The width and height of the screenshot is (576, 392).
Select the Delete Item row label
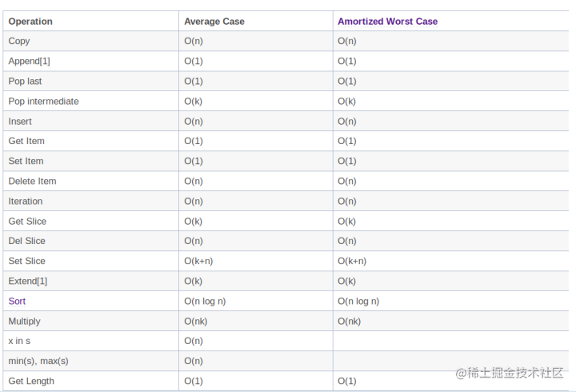32,181
